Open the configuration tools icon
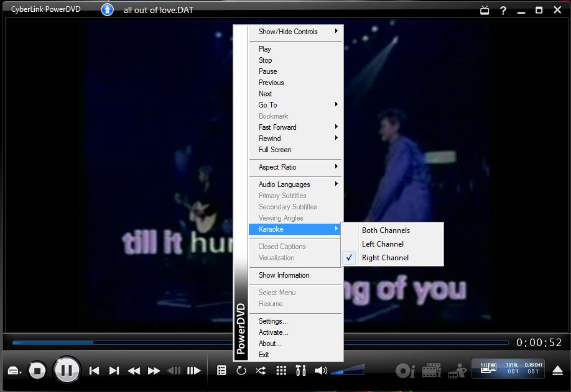 coord(300,370)
